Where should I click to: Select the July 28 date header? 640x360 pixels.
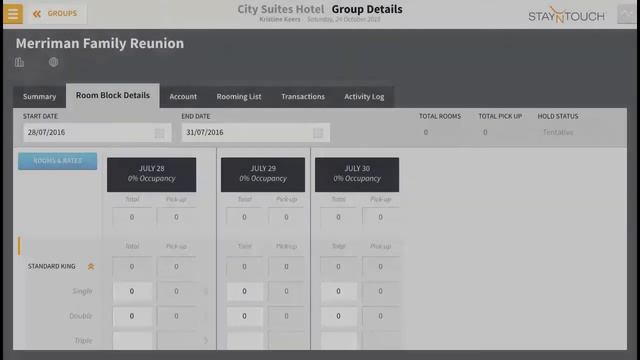click(151, 174)
